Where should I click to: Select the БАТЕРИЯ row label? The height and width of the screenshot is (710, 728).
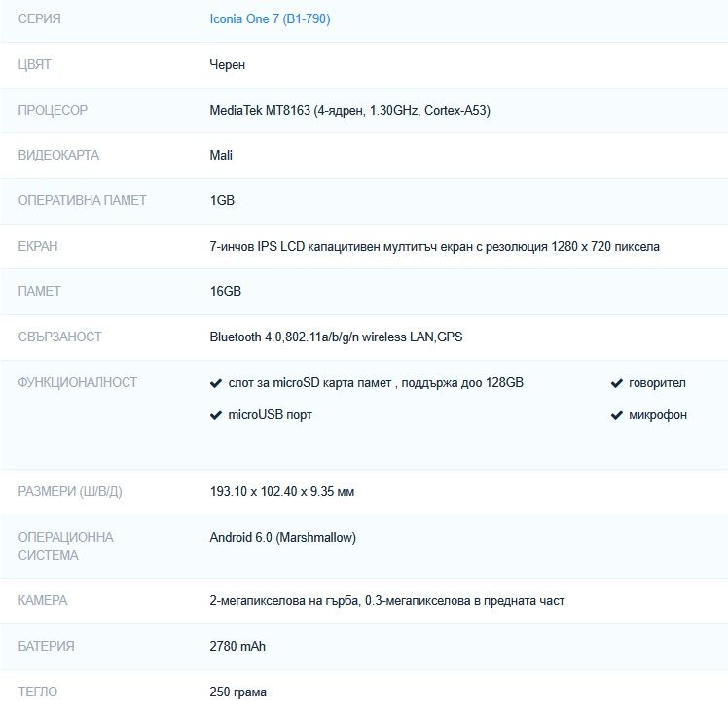tap(46, 646)
